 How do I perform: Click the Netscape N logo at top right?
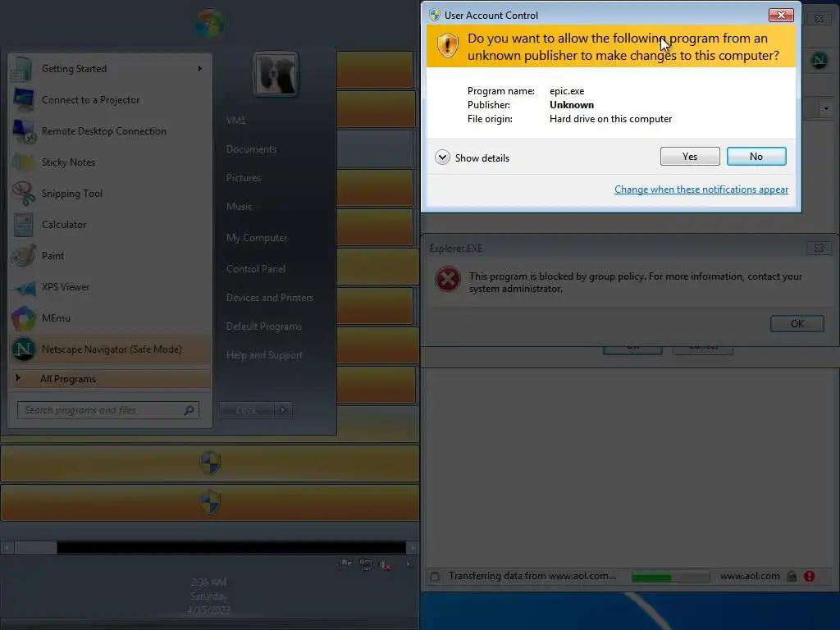pos(819,60)
